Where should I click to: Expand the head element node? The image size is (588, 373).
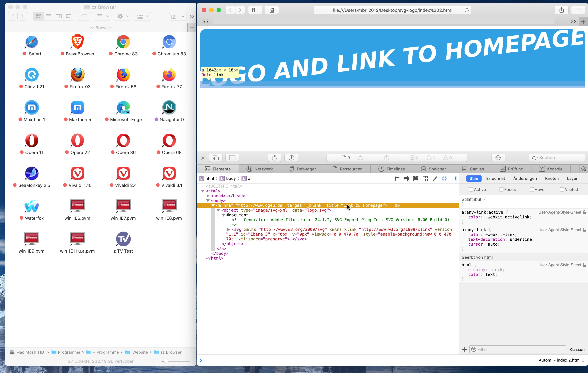click(208, 196)
